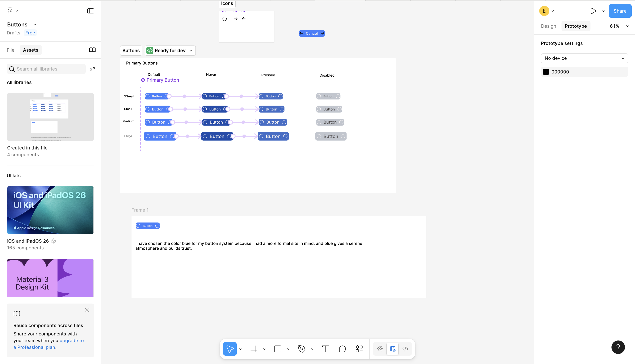The height and width of the screenshot is (364, 635).
Task: Open the No device dropdown
Action: (584, 58)
